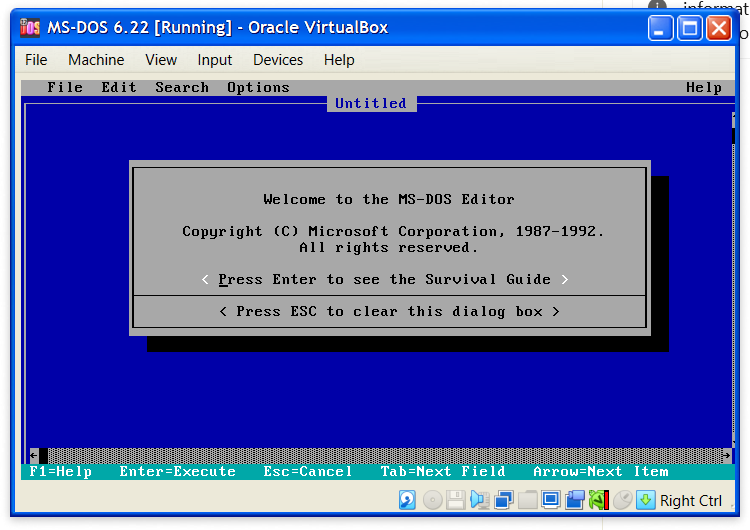Click the Untitled document title
Image resolution: width=750 pixels, height=530 pixels.
pyautogui.click(x=371, y=103)
